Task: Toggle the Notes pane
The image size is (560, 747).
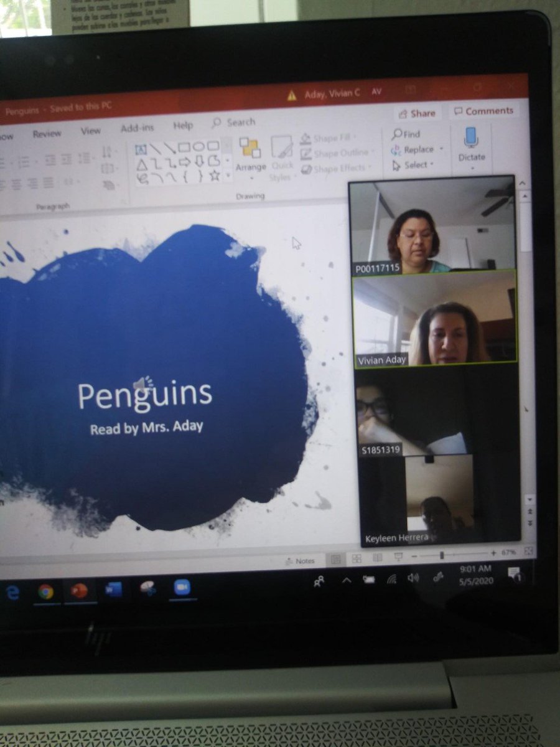Action: coord(300,561)
